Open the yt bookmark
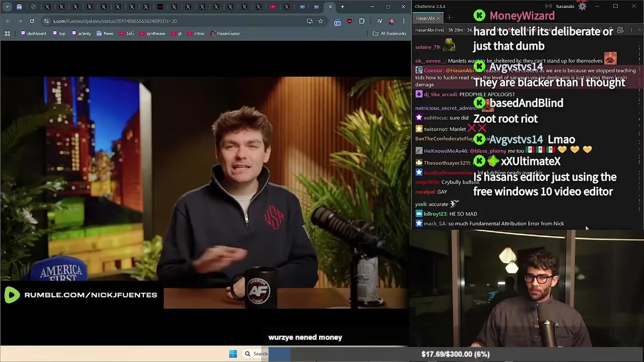 click(x=176, y=33)
